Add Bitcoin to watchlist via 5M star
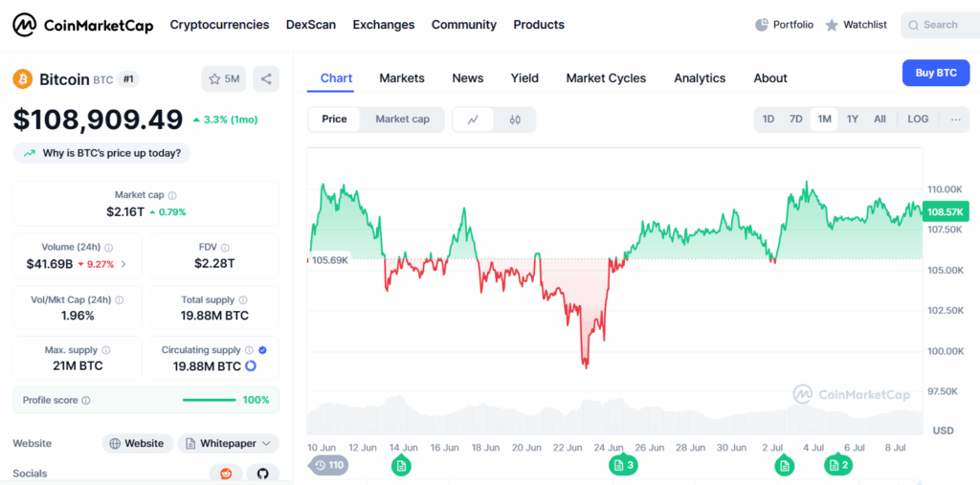The image size is (980, 485). (224, 78)
